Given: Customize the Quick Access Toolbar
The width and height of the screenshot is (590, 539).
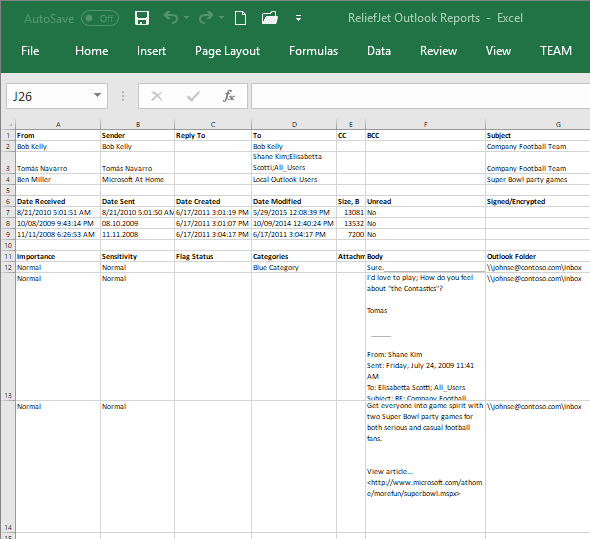Looking at the screenshot, I should 298,18.
